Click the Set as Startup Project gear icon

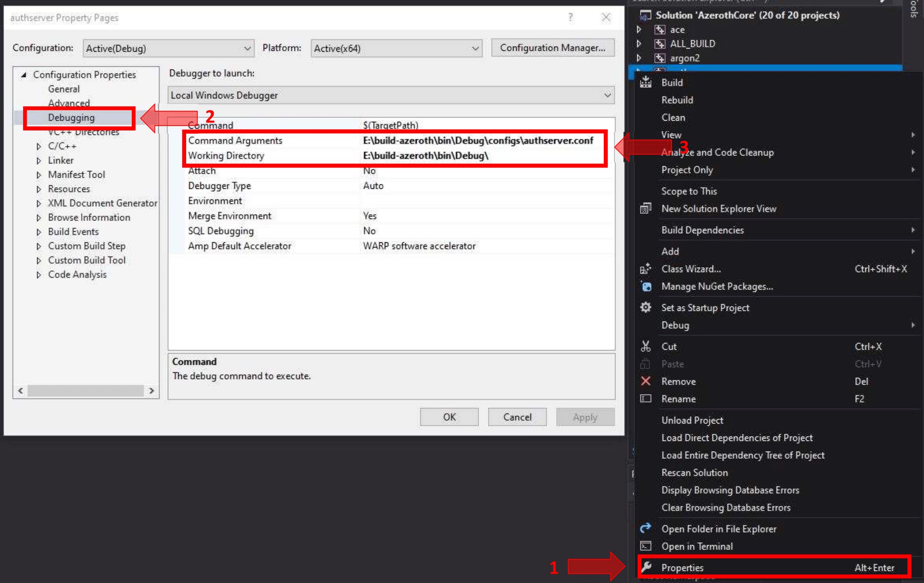(646, 307)
